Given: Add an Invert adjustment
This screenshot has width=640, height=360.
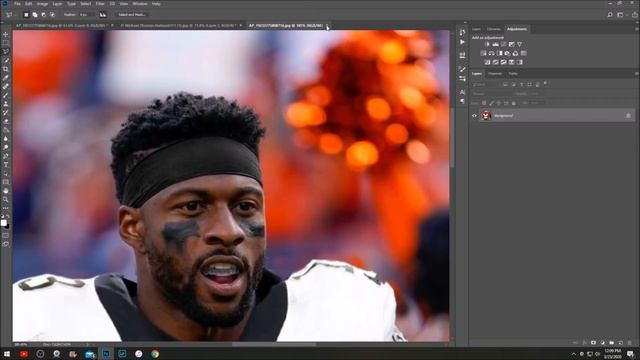Looking at the screenshot, I should 487,62.
